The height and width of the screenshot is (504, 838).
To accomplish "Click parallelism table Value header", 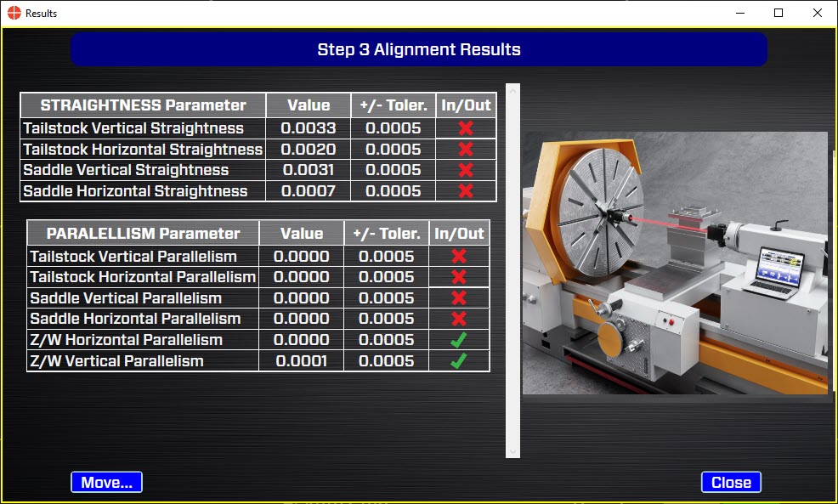I will (x=302, y=234).
